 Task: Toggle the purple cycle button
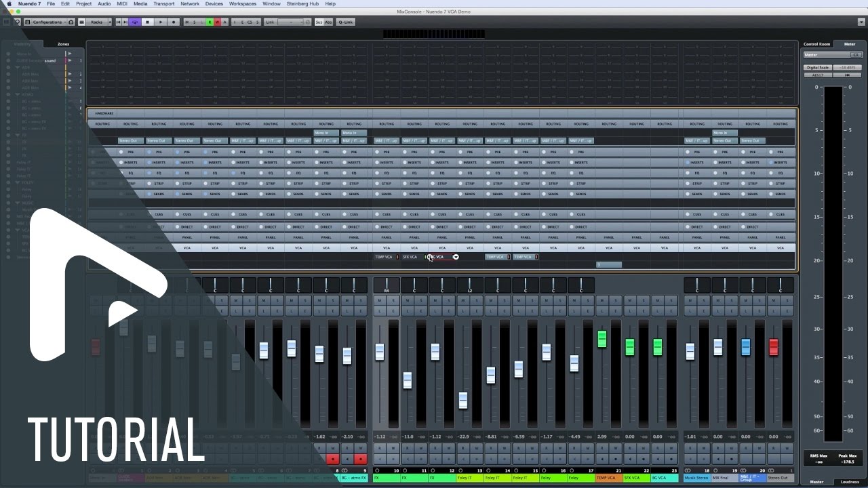coord(135,22)
